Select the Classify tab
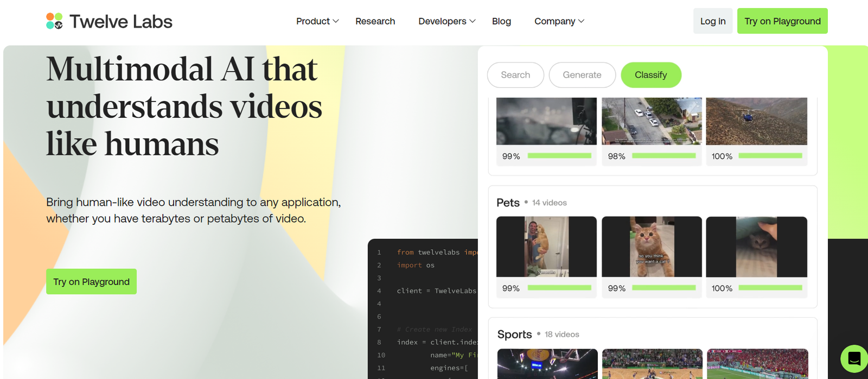 [x=650, y=75]
